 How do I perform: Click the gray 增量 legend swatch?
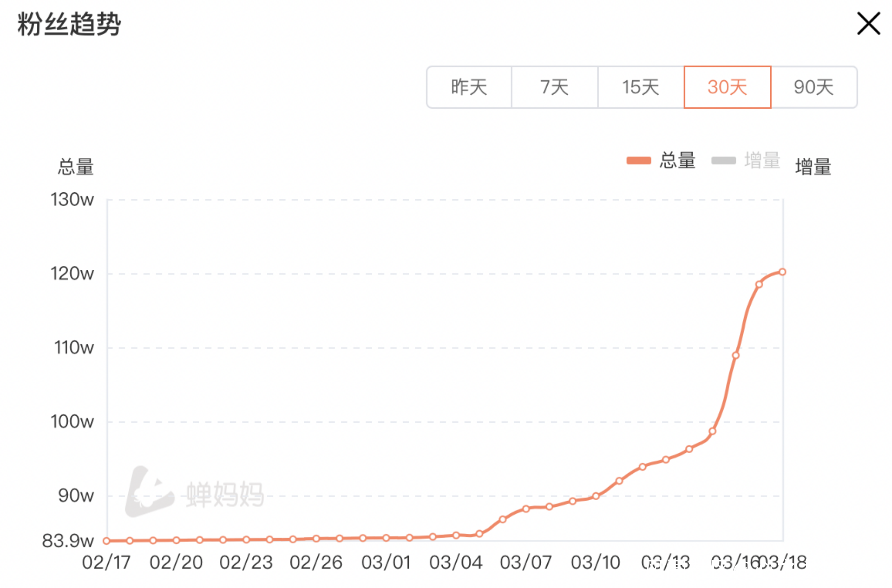pos(723,160)
